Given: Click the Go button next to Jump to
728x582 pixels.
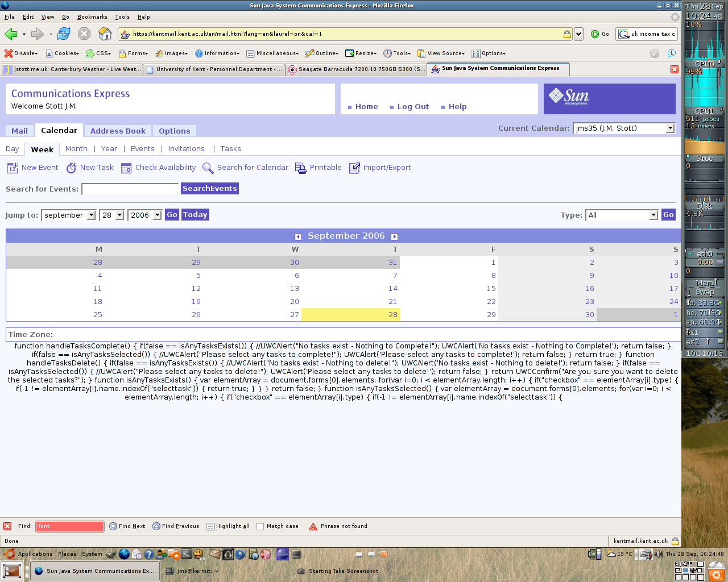Looking at the screenshot, I should click(x=172, y=215).
